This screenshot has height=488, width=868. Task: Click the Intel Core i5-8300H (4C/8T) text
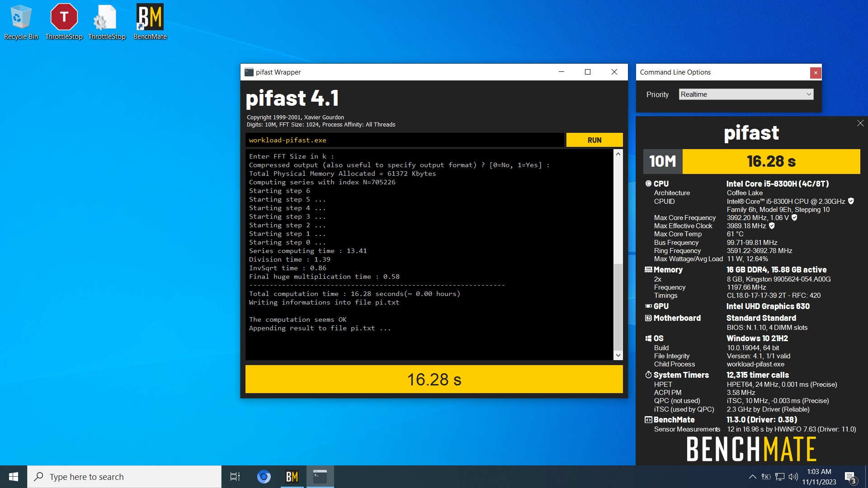click(778, 184)
